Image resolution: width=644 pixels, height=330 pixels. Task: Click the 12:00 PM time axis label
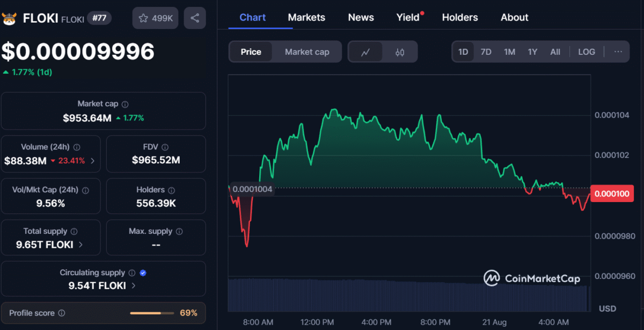pos(317,322)
